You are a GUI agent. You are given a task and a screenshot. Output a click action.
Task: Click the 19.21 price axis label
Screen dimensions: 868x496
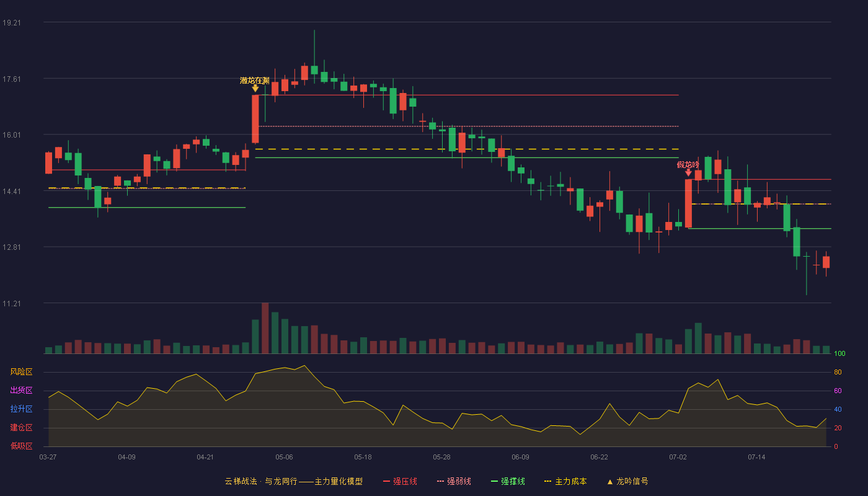coord(12,22)
